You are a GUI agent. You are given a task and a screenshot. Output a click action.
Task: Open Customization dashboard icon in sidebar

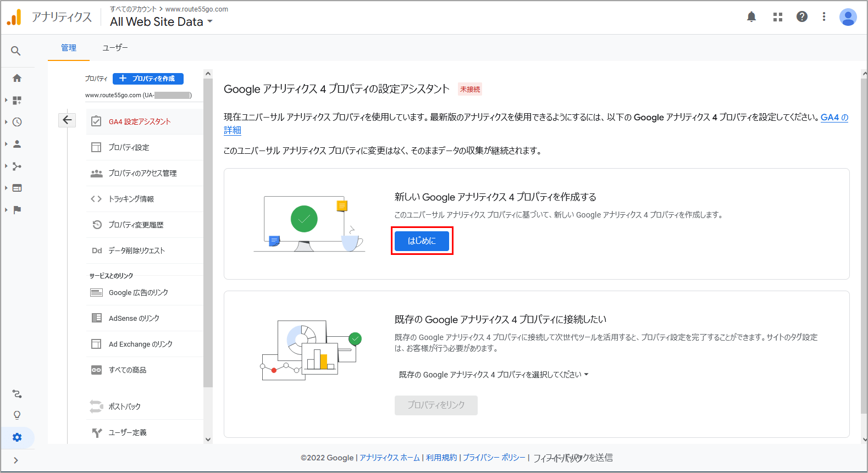[17, 100]
